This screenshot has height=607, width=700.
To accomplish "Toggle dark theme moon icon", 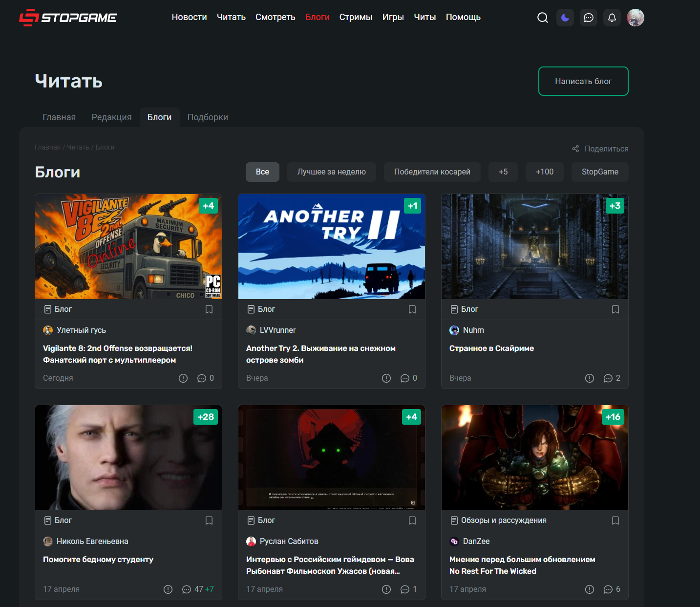I will click(565, 18).
